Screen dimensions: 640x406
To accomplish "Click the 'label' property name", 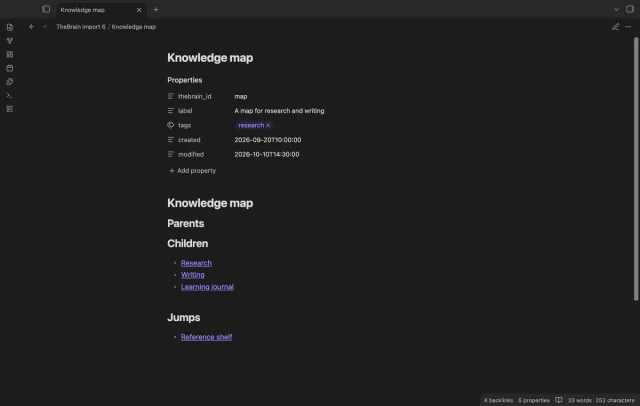I will (185, 111).
